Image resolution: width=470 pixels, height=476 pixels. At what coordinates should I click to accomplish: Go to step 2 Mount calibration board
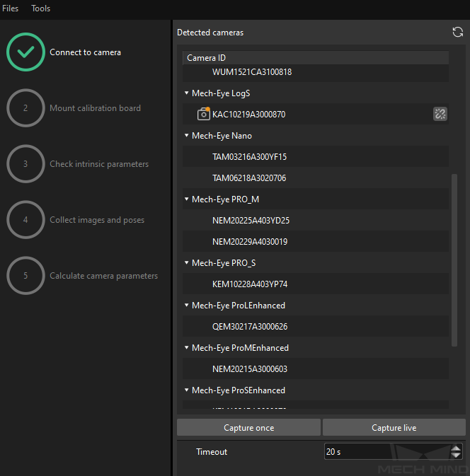pos(25,108)
